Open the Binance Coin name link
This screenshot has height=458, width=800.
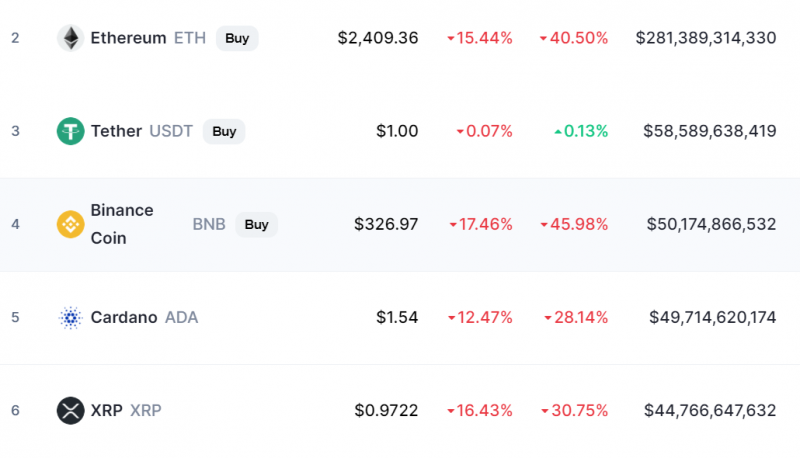[122, 224]
